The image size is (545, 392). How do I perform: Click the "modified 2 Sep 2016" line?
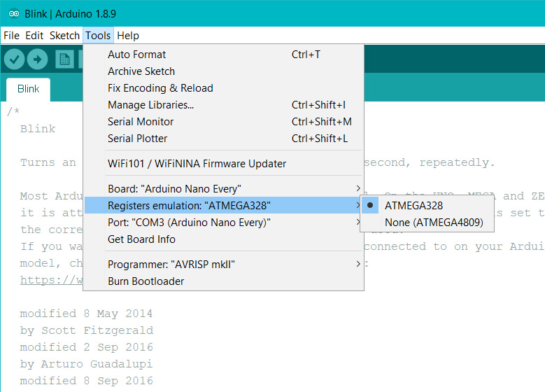click(x=86, y=347)
